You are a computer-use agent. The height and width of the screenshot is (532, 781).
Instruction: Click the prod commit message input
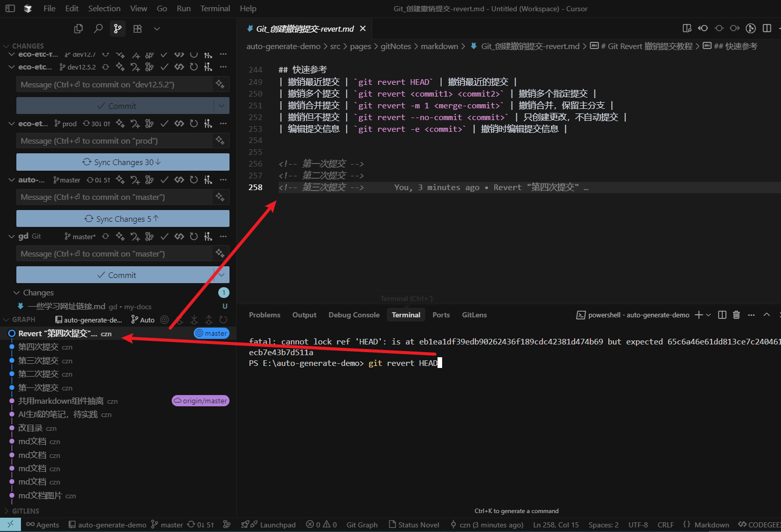pyautogui.click(x=114, y=141)
